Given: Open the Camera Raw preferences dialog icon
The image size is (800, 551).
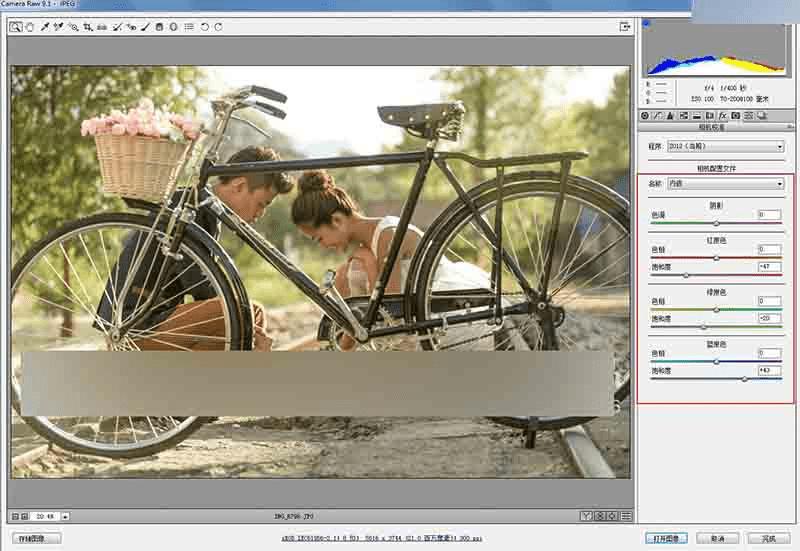Looking at the screenshot, I should point(189,27).
